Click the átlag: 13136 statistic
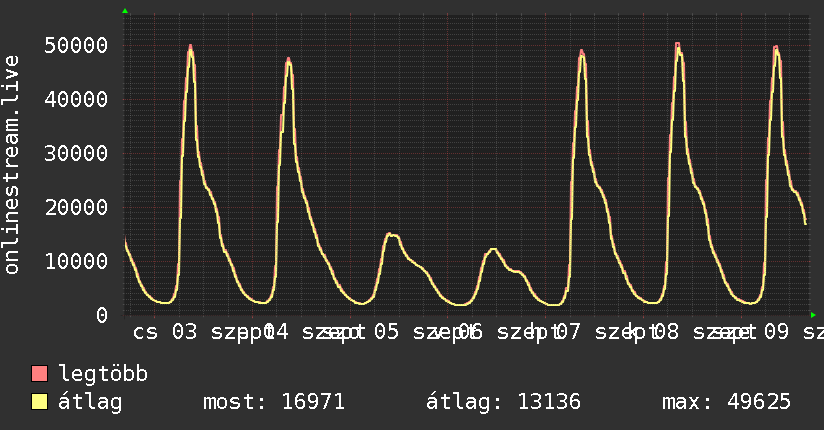The width and height of the screenshot is (824, 430). [x=503, y=402]
